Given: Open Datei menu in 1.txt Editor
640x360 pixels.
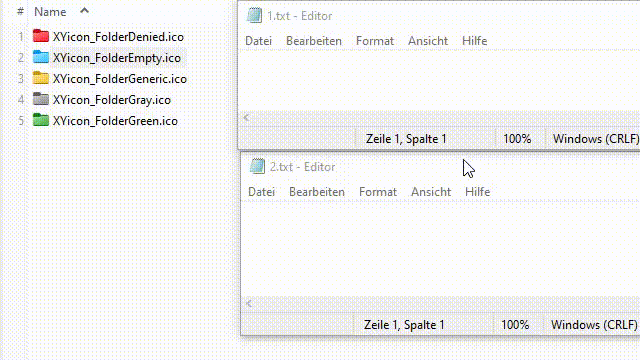Looking at the screenshot, I should coord(258,41).
